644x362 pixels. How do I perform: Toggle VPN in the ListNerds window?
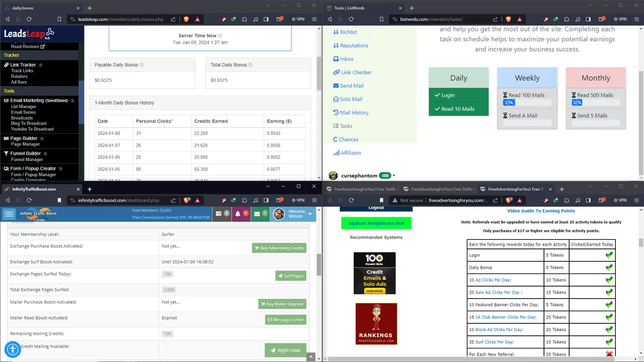pyautogui.click(x=620, y=19)
